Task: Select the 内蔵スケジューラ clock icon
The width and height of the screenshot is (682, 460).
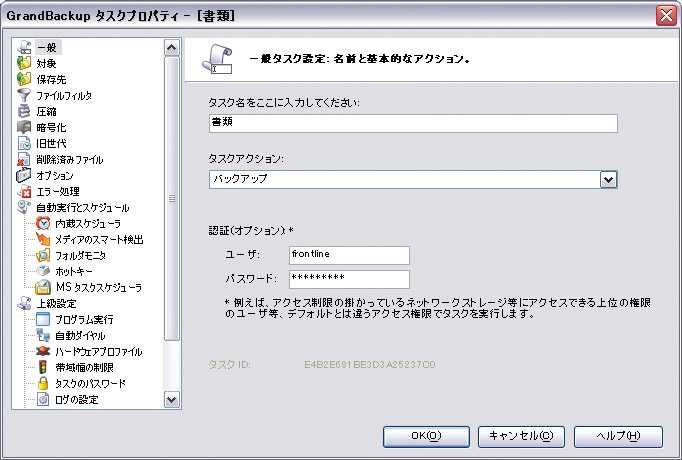Action: (x=43, y=223)
